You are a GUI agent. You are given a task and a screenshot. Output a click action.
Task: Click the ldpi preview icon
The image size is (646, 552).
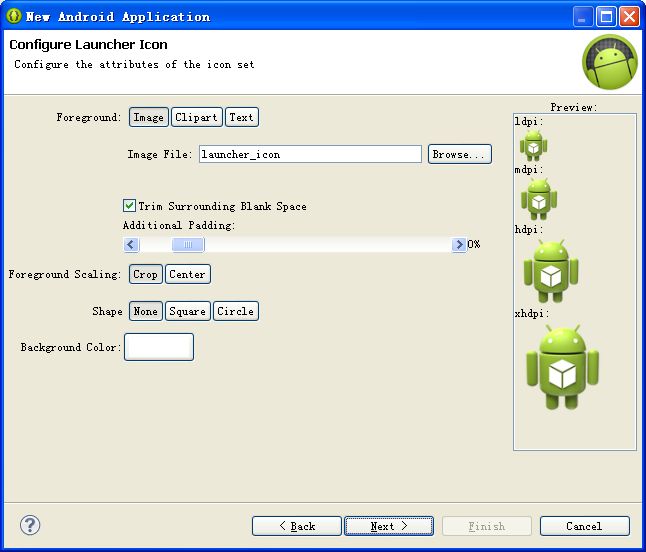coord(534,145)
